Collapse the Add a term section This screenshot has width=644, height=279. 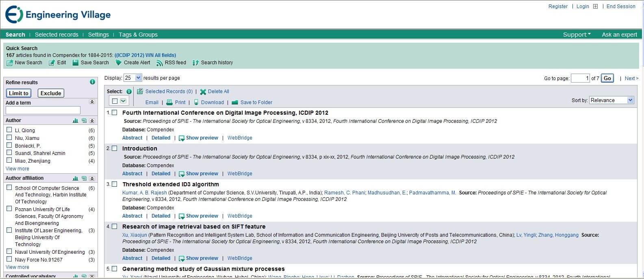(92, 102)
